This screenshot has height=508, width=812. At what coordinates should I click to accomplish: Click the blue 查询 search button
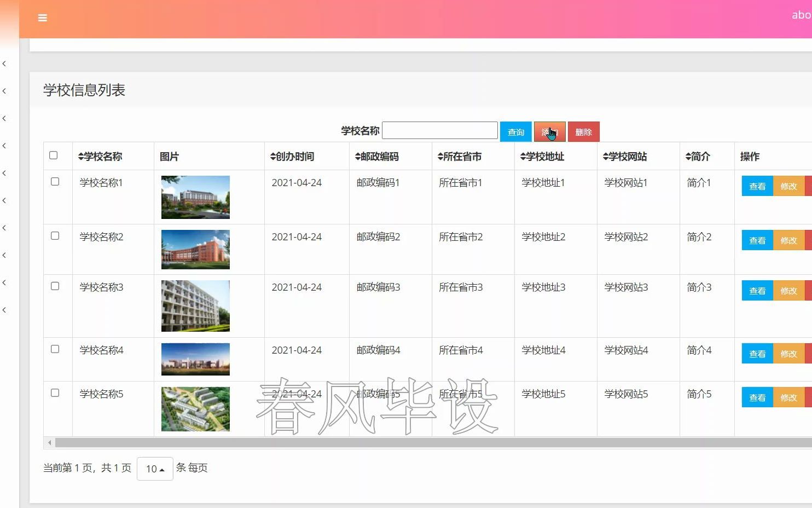(x=515, y=131)
